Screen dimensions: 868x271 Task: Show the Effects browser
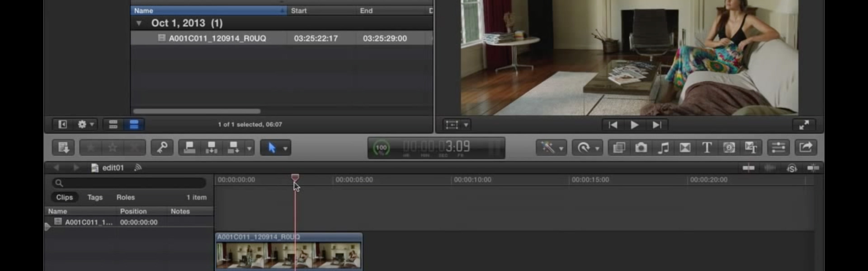[x=619, y=148]
